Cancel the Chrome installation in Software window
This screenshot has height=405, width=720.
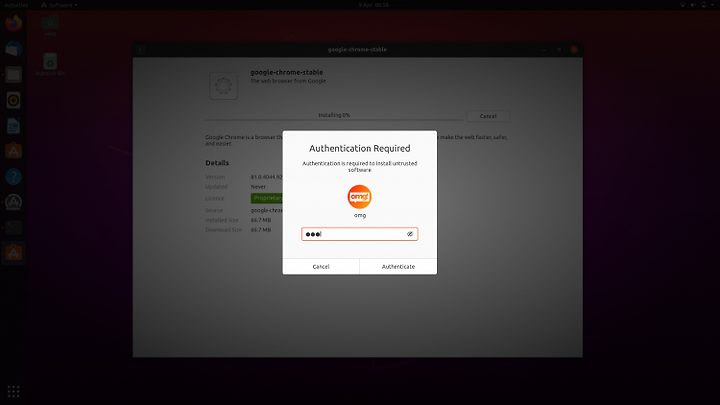coord(488,116)
